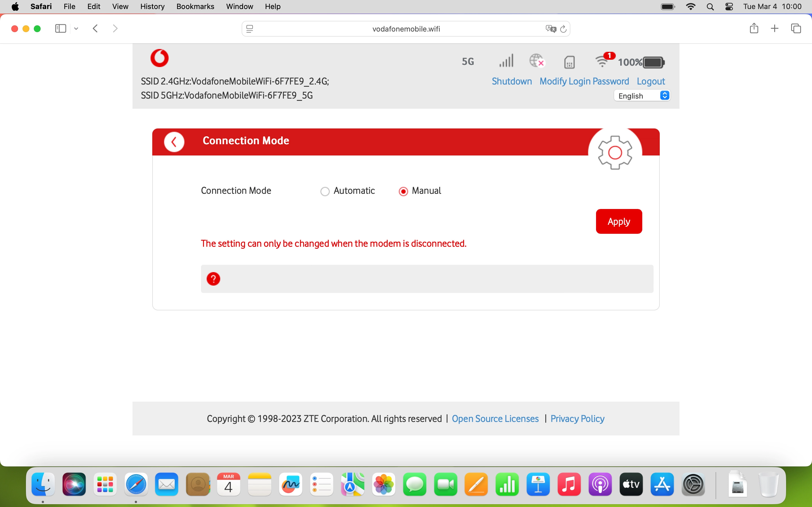Click the help question mark icon
This screenshot has width=812, height=507.
[x=213, y=279]
